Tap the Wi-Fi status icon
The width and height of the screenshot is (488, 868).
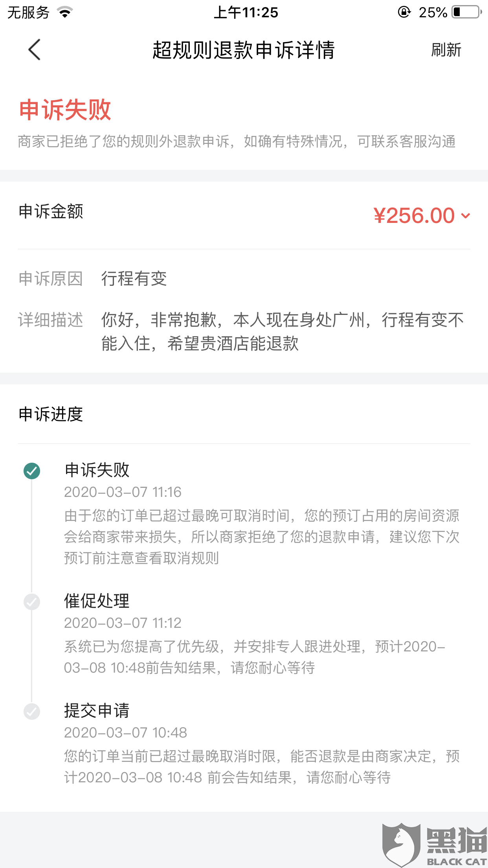click(65, 13)
